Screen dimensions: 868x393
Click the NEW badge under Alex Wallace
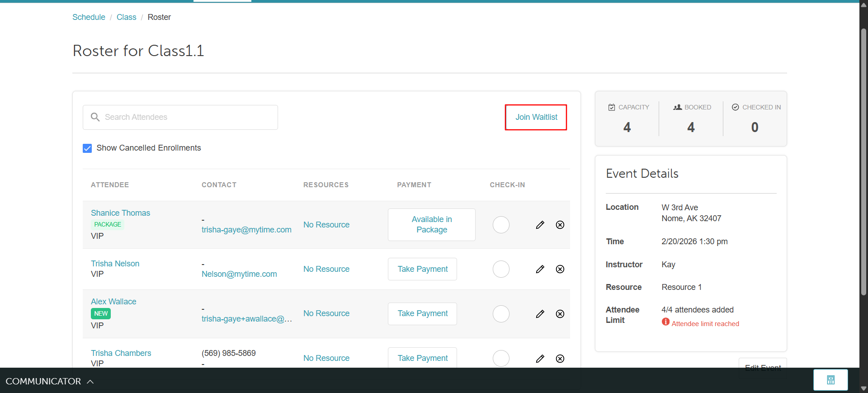click(x=101, y=313)
